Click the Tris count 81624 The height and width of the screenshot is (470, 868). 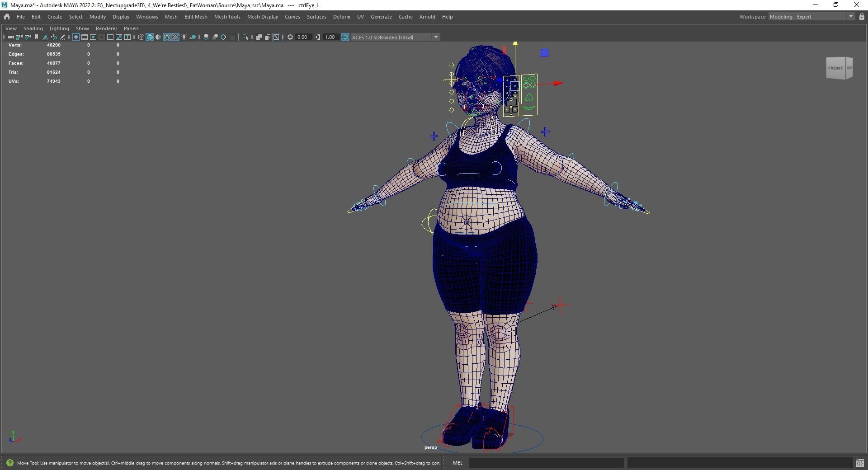tap(53, 72)
